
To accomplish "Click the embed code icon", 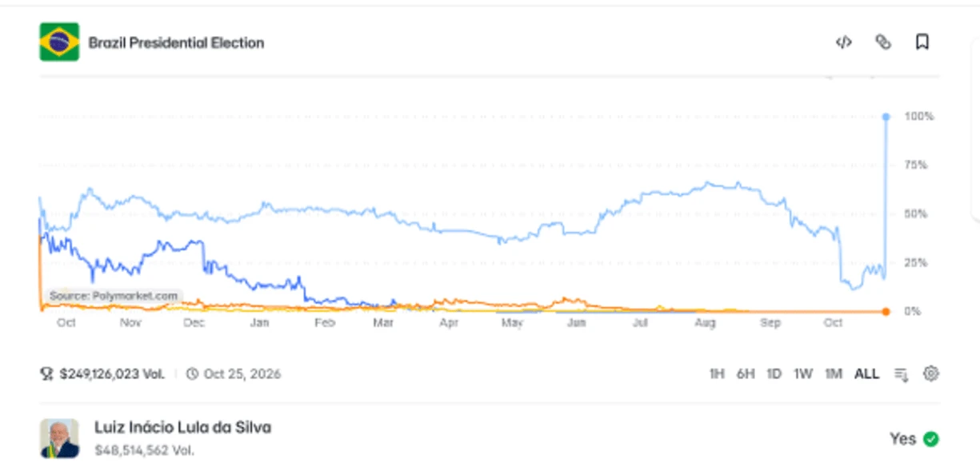I will (x=843, y=42).
